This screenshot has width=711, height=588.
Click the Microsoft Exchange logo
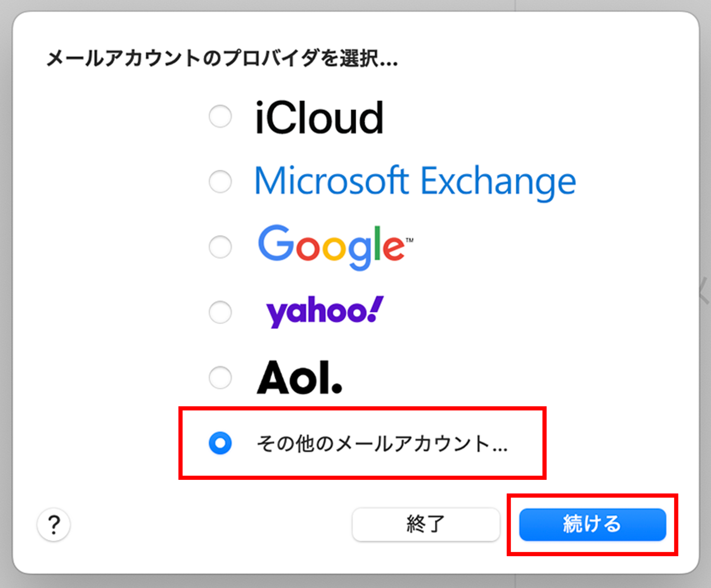415,181
